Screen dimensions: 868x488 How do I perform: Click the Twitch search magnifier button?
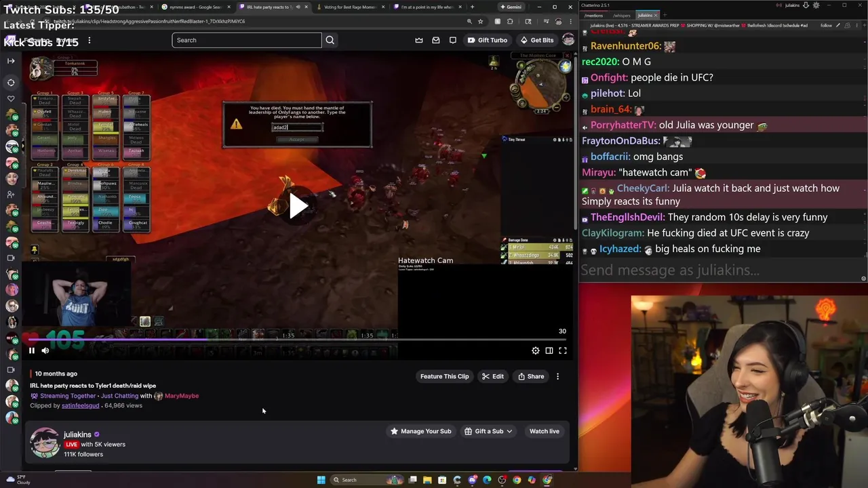tap(330, 40)
